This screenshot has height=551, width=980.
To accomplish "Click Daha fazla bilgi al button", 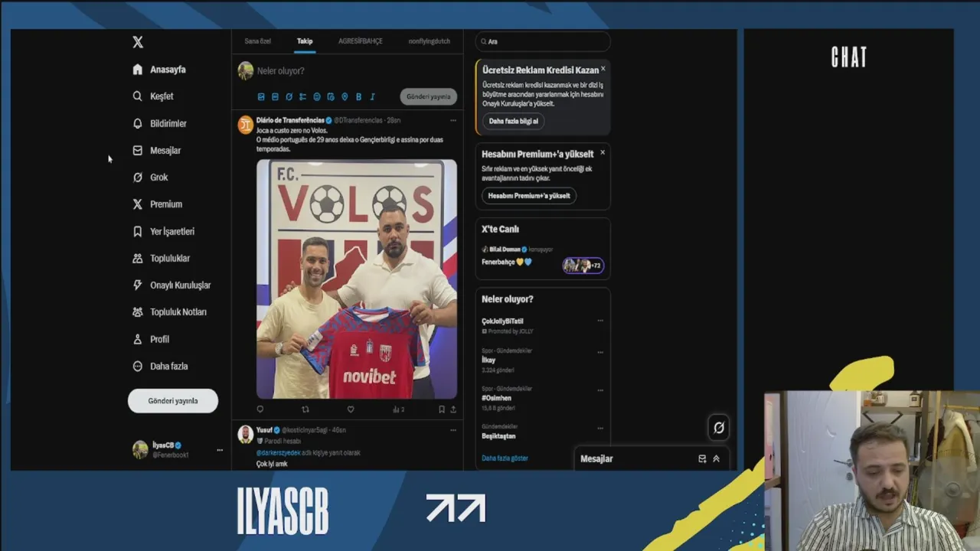I will (x=514, y=121).
